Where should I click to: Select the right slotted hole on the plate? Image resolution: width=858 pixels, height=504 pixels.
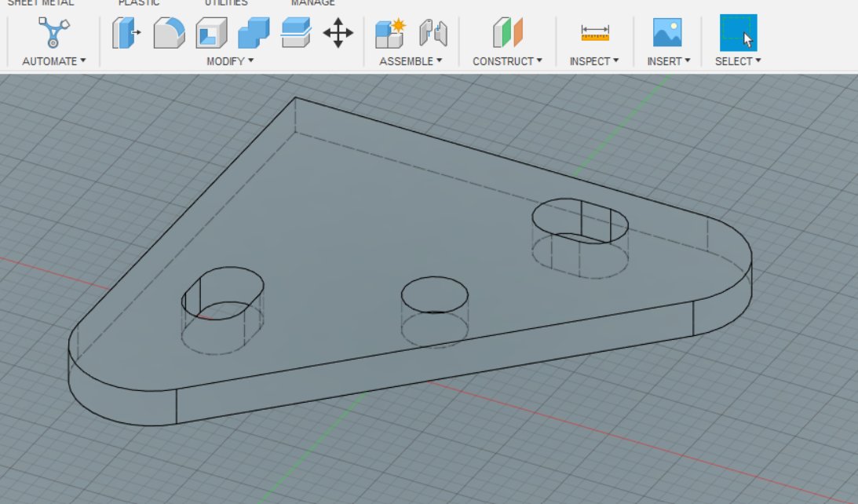tap(580, 221)
